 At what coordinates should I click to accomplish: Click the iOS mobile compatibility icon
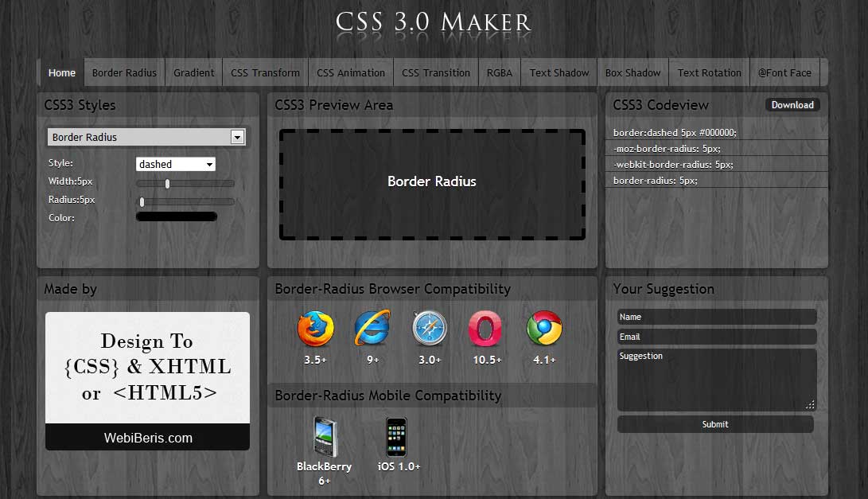[396, 436]
